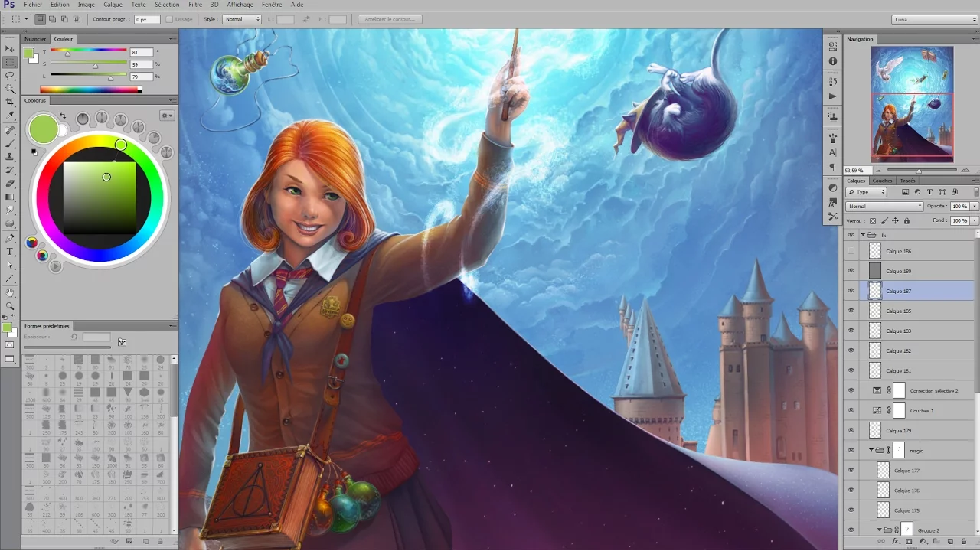This screenshot has height=551, width=980.
Task: Hide layer Calque 180
Action: [851, 271]
